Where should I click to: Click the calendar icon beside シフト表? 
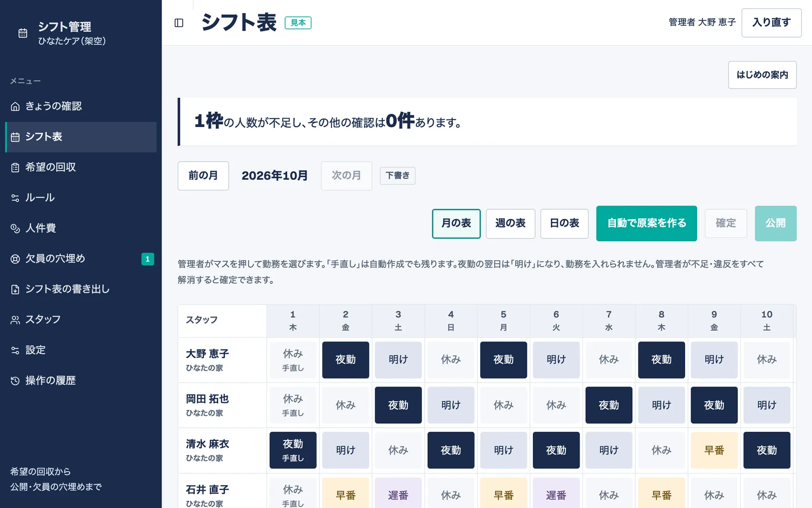coord(15,137)
